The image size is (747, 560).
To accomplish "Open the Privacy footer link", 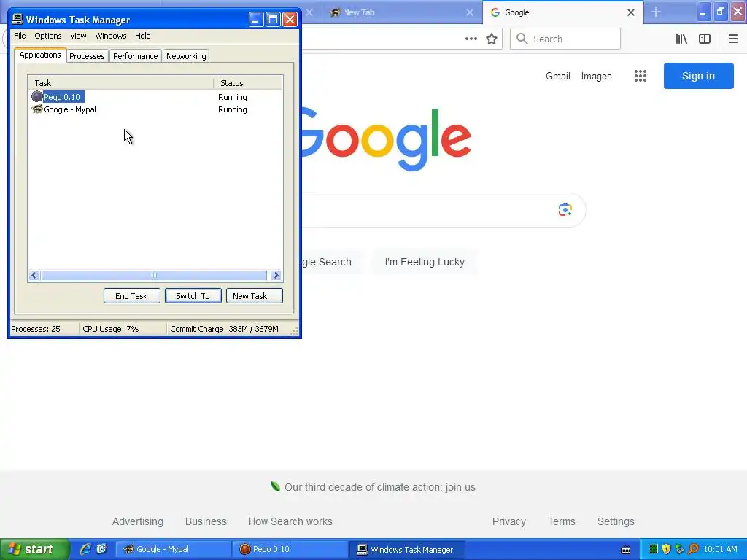I will 508,521.
